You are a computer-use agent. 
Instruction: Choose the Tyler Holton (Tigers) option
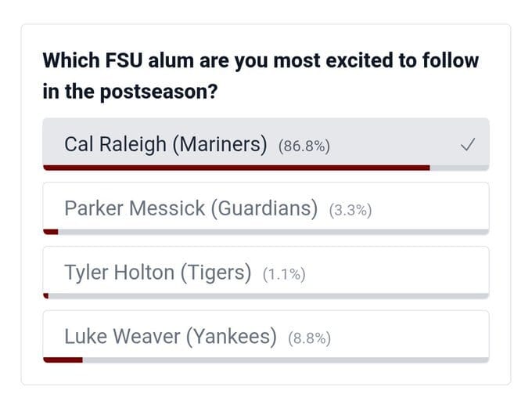click(x=157, y=273)
